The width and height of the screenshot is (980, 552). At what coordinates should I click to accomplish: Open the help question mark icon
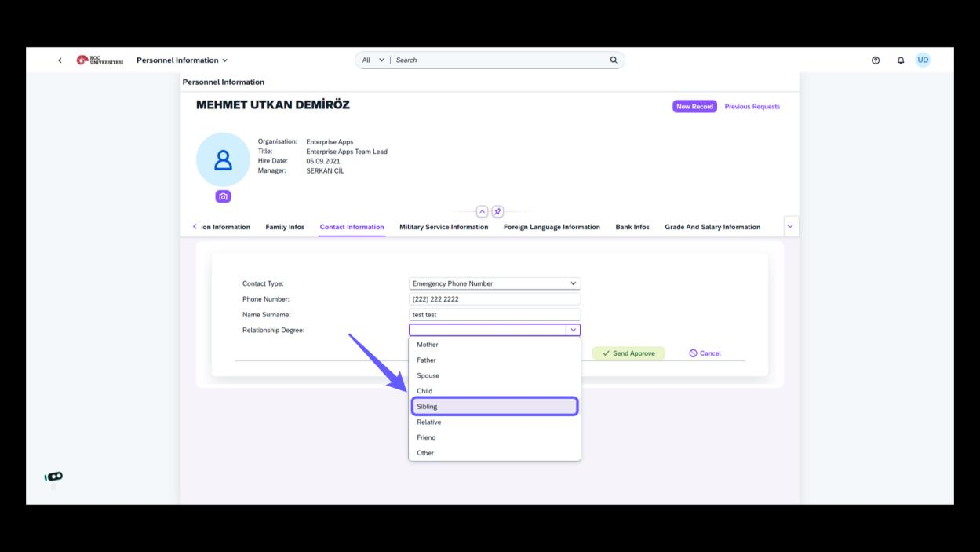click(876, 60)
